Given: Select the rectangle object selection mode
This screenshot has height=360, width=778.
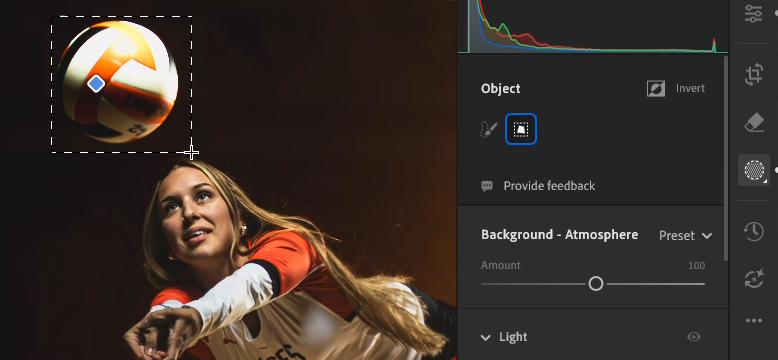Looking at the screenshot, I should [520, 129].
